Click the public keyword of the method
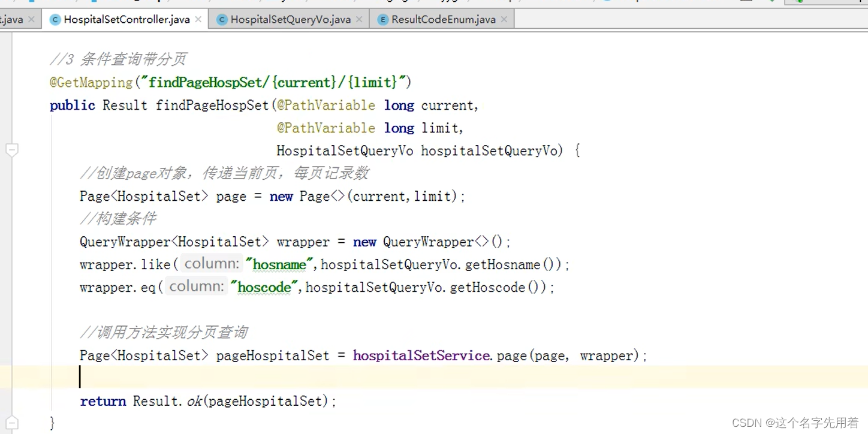This screenshot has height=434, width=868. click(x=73, y=106)
